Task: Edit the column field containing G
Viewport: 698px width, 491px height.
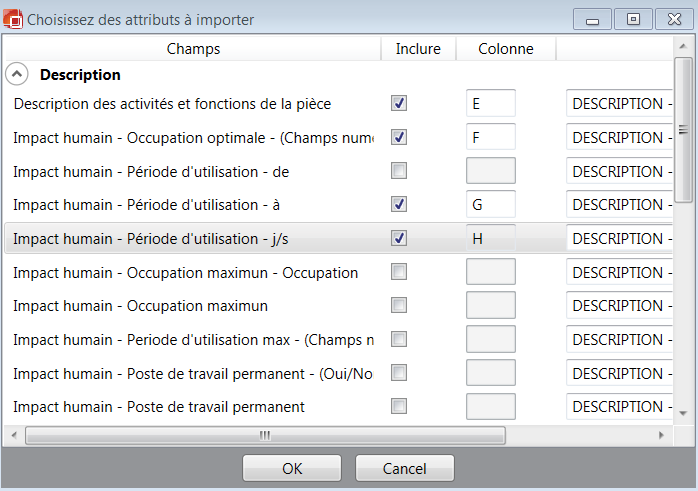Action: [490, 204]
